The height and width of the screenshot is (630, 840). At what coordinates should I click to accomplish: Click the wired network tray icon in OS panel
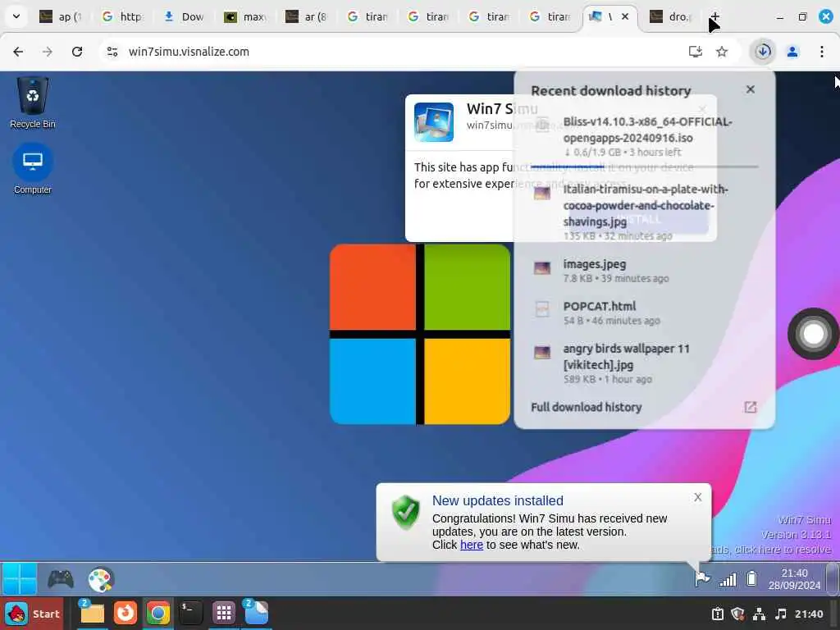(759, 614)
